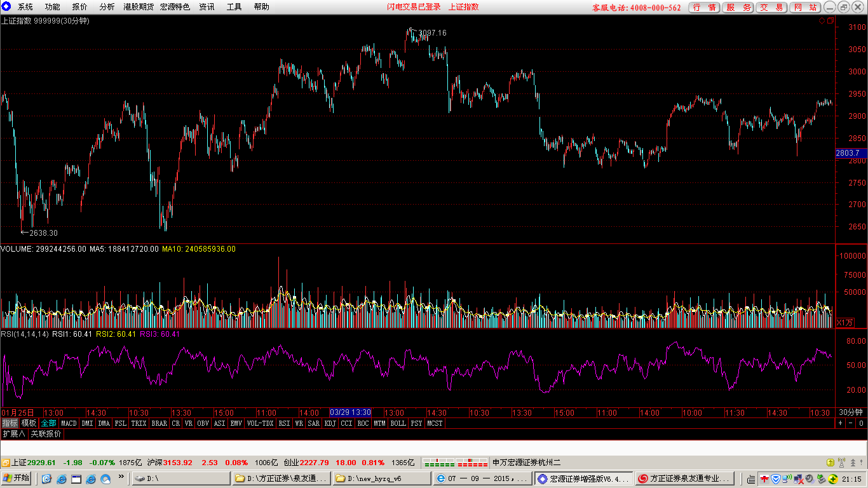Click the network volume icon in tray

coord(787,479)
